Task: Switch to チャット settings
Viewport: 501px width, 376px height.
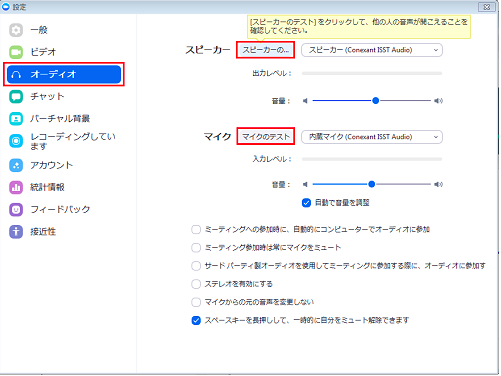Action: [x=63, y=97]
